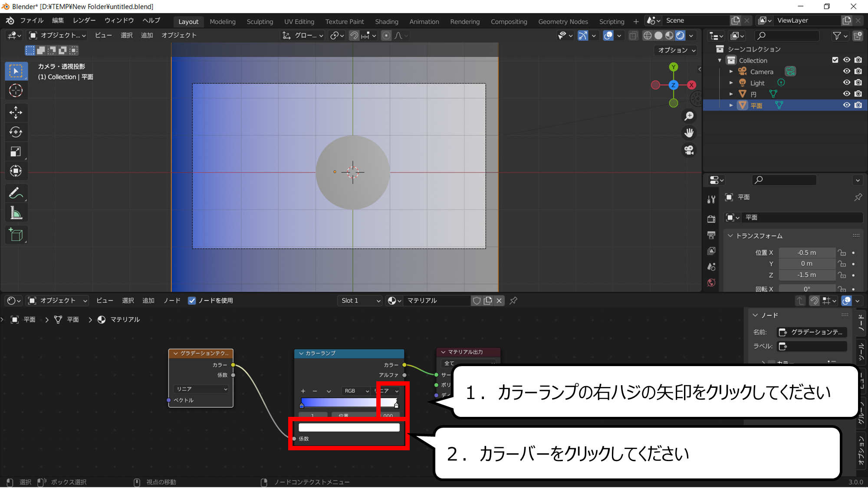Activate the 3D Cursor tool

(x=16, y=91)
